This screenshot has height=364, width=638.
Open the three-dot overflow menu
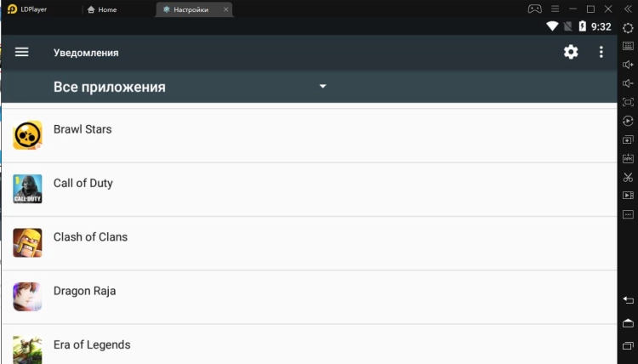pos(601,52)
